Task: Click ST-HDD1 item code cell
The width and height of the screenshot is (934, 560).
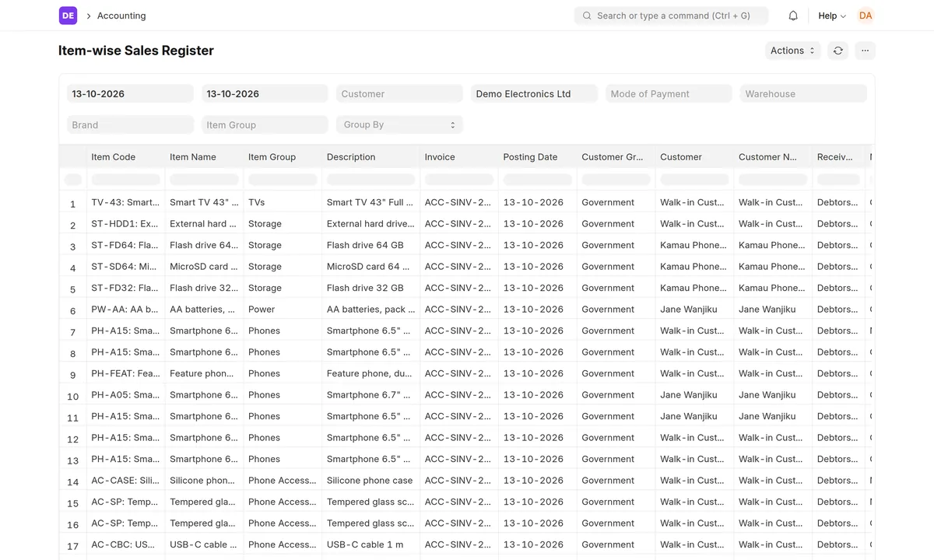Action: click(125, 223)
